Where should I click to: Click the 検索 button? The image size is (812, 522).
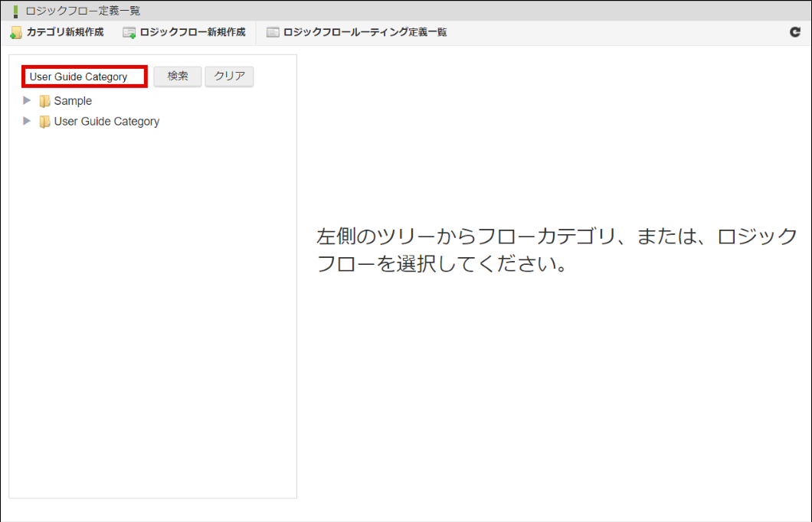click(178, 76)
